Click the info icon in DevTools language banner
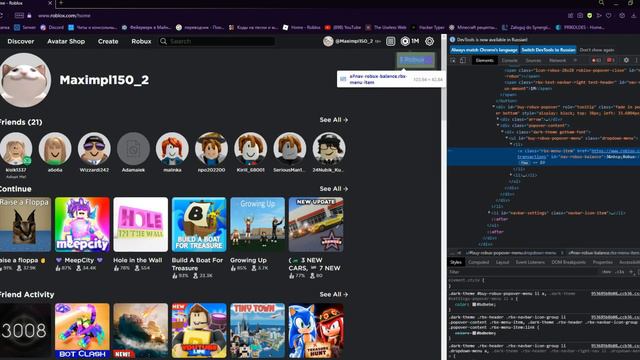This screenshot has height=360, width=640. click(x=452, y=40)
